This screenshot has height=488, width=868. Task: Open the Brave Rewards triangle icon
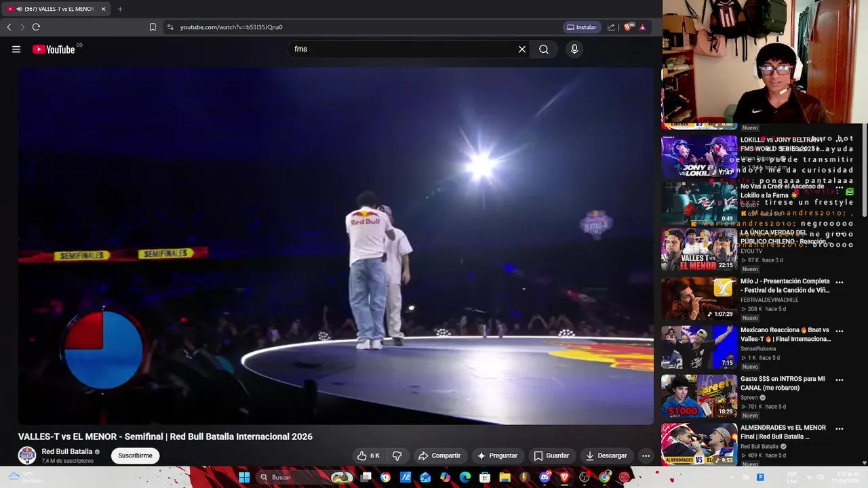pos(642,27)
